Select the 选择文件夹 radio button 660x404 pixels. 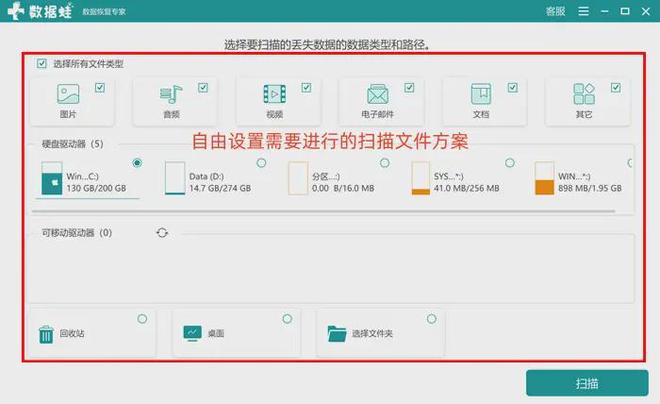[431, 319]
